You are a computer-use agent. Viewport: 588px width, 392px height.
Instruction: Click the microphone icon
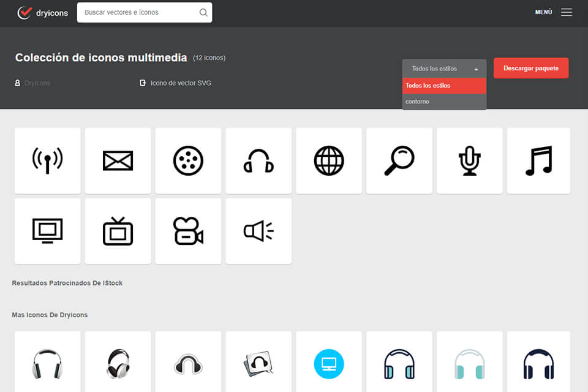pos(469,160)
